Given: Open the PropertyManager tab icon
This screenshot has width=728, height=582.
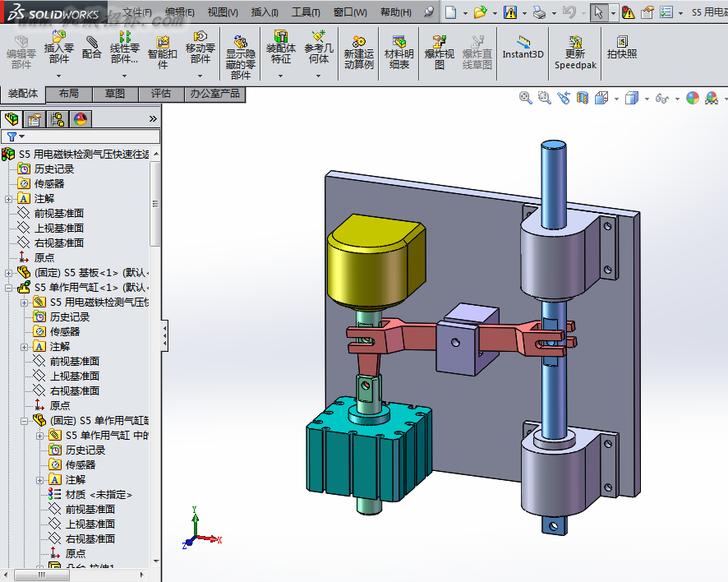Looking at the screenshot, I should click(x=35, y=119).
